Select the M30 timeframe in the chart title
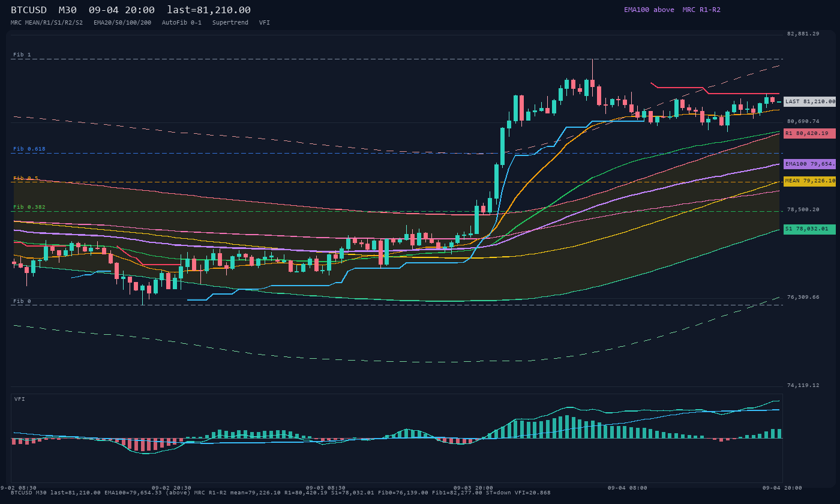Image resolution: width=840 pixels, height=504 pixels. click(67, 10)
